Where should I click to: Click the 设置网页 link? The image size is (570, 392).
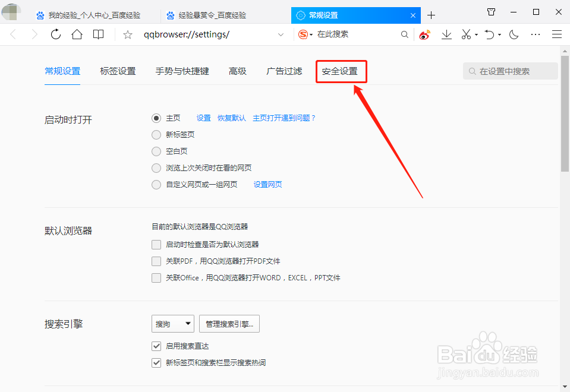(x=267, y=185)
